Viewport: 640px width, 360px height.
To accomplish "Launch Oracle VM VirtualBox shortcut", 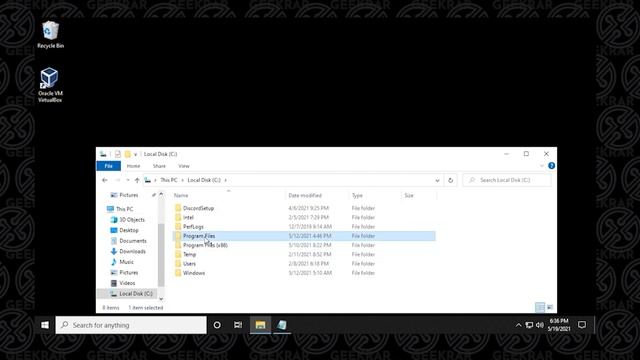I will tap(50, 85).
